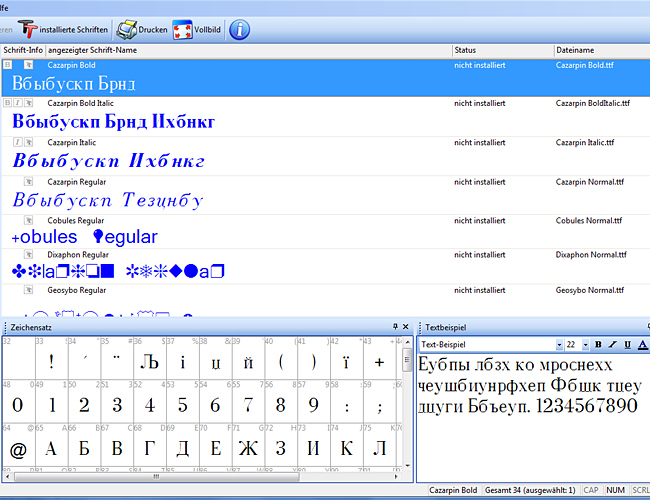Screen dimensions: 650x500
Task: Toggle italic in Textbeispiel toolbar
Action: pos(612,344)
